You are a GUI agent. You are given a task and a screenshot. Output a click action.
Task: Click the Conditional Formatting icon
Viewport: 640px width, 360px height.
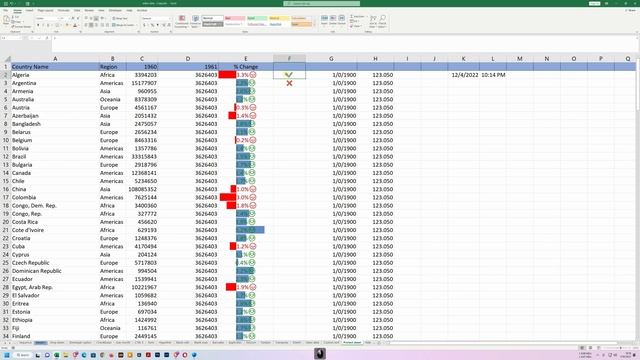click(x=182, y=20)
